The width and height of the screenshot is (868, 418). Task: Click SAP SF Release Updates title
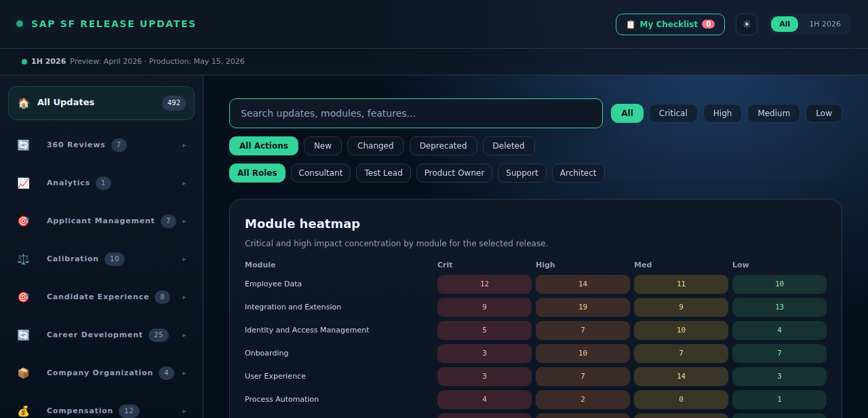click(114, 24)
